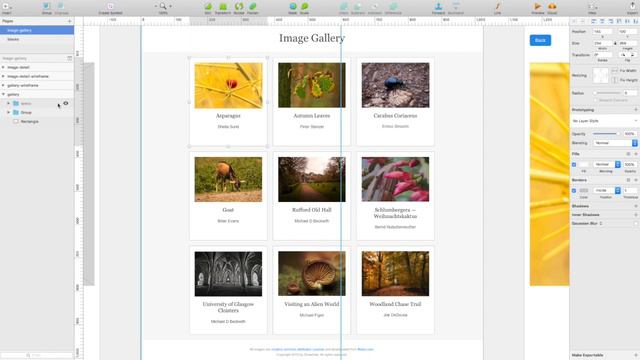The image size is (640, 360).
Task: Open the border color swatch
Action: [584, 191]
